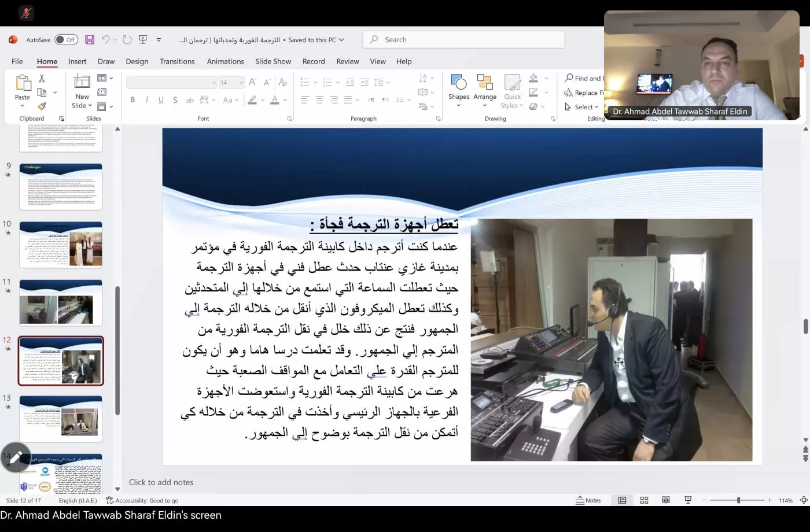The image size is (810, 532).
Task: Apply underline to the text
Action: tap(160, 99)
